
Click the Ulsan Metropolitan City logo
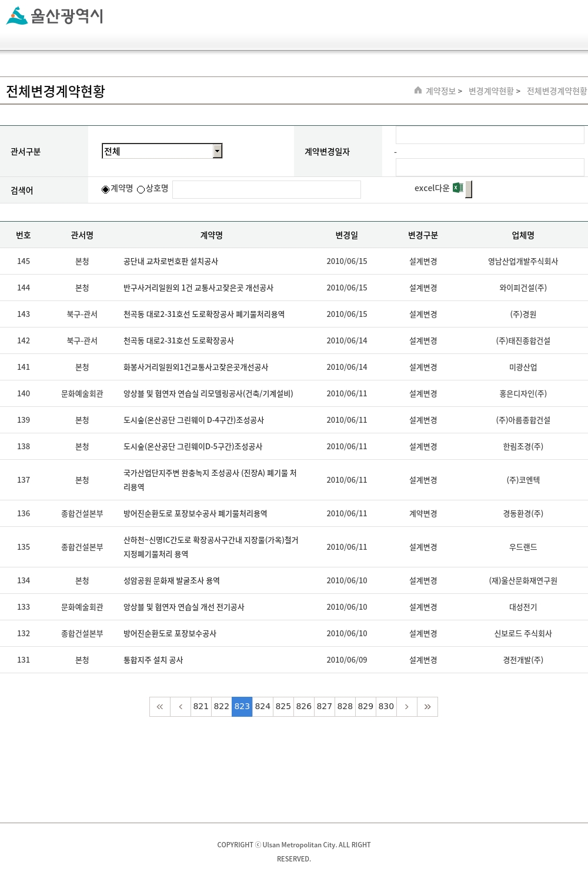click(x=55, y=16)
